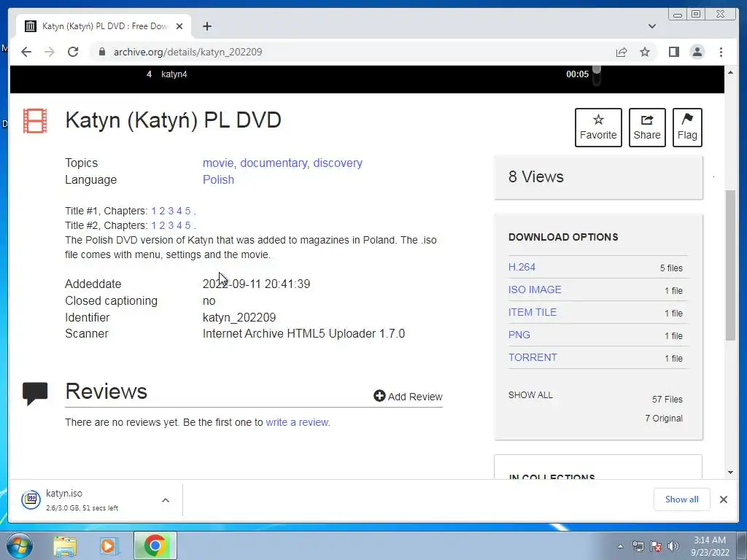Click the 8 Views statistic
Viewport: 747px width, 560px height.
(536, 177)
